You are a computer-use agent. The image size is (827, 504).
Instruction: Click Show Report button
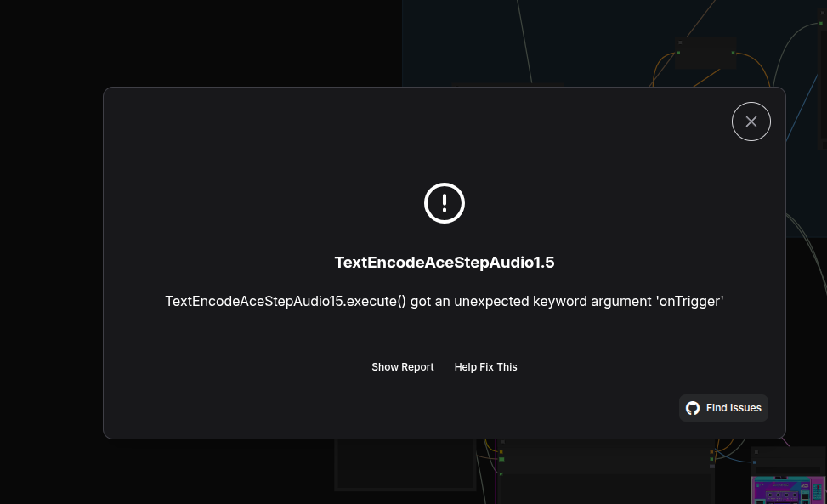[402, 367]
